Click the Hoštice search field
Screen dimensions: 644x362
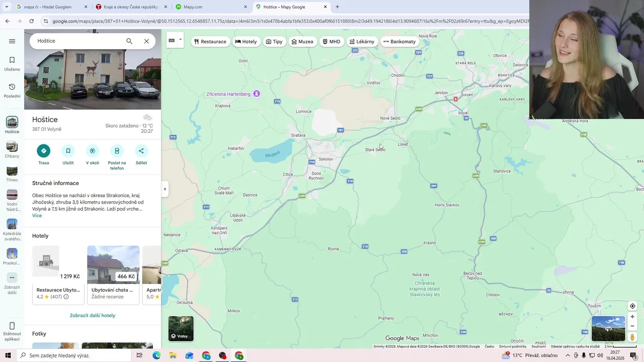(78, 41)
